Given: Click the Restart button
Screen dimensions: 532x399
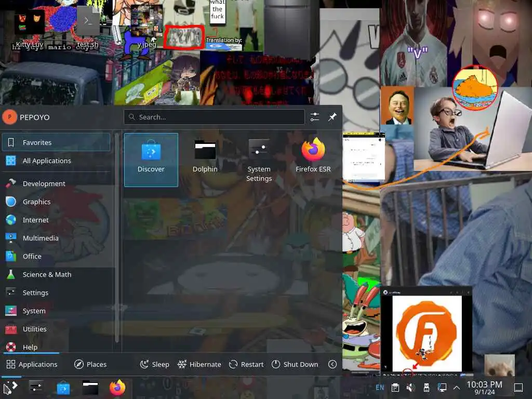Looking at the screenshot, I should (246, 364).
